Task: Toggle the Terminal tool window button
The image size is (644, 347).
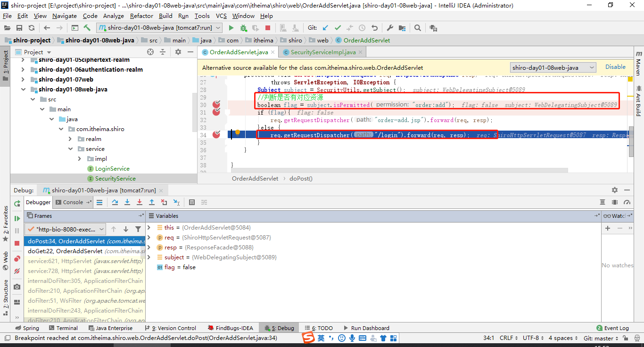Action: pos(62,328)
